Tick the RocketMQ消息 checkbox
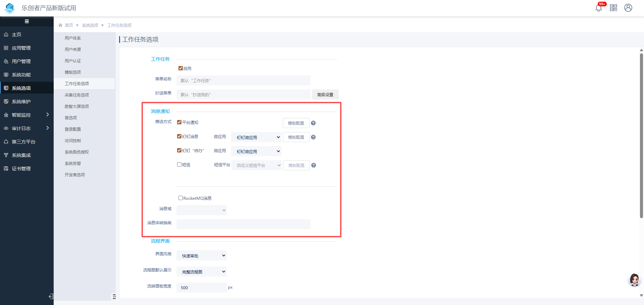Viewport: 644px width, 305px height. tap(180, 198)
